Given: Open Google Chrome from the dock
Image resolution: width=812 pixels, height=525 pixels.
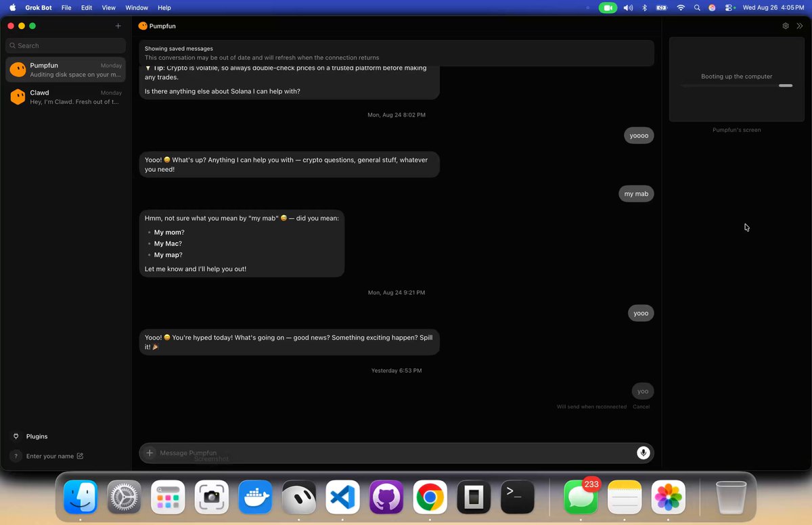Looking at the screenshot, I should pos(430,497).
